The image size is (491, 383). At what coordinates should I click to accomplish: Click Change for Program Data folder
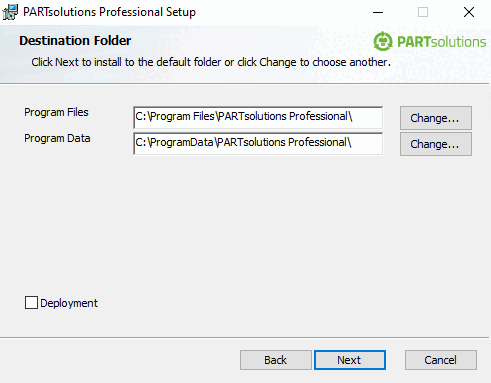436,144
